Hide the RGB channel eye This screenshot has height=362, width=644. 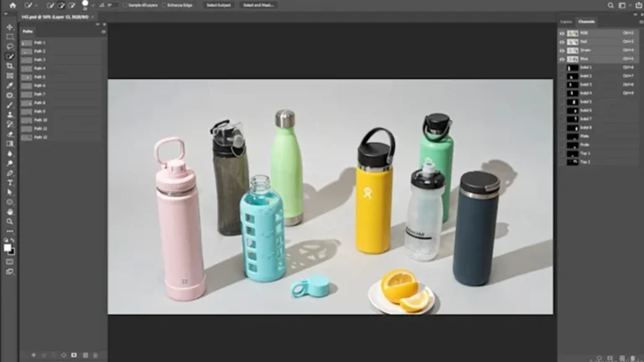pyautogui.click(x=562, y=34)
